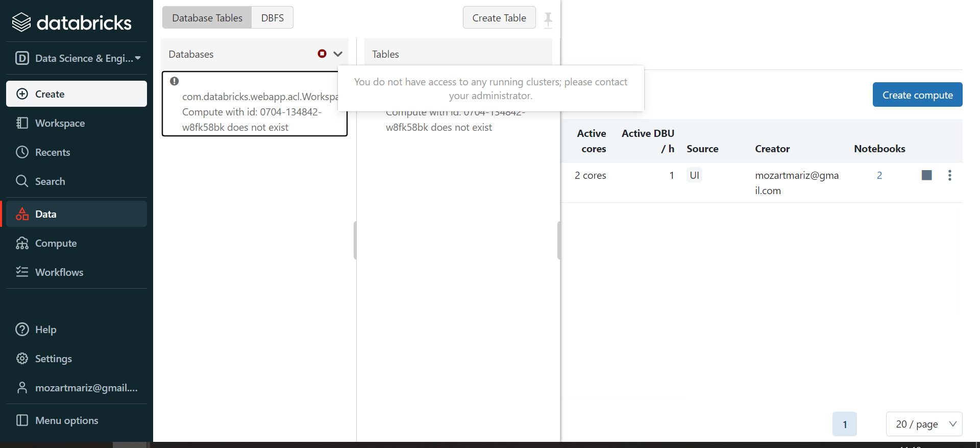Open the three-dot cluster actions menu
Screen dimensions: 980x448
pyautogui.click(x=950, y=175)
